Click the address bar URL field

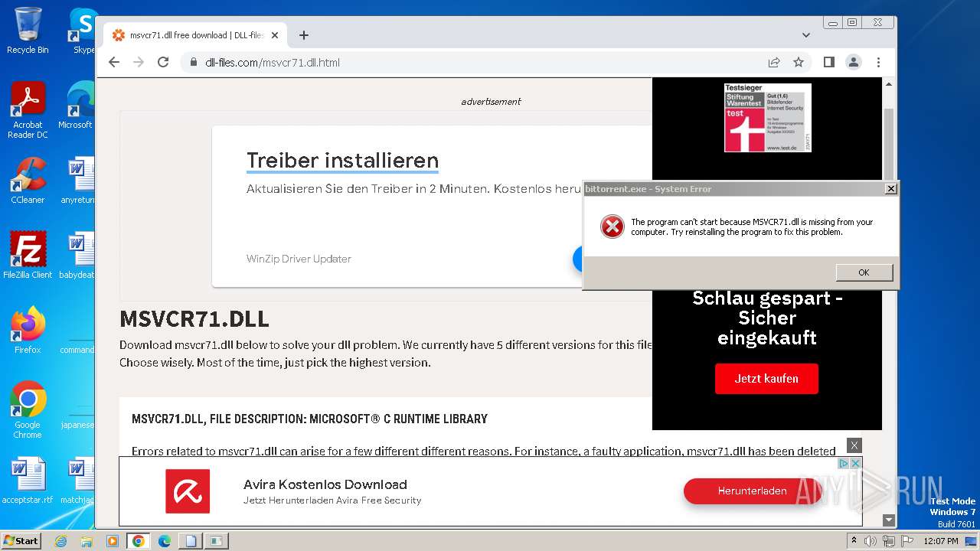475,62
